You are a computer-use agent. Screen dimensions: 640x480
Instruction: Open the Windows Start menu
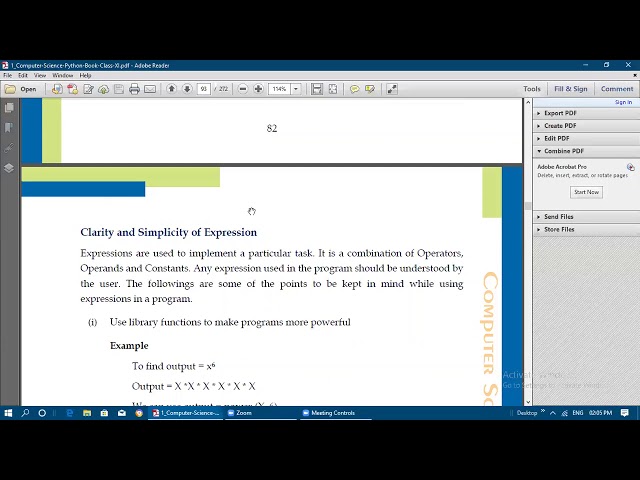coord(8,413)
